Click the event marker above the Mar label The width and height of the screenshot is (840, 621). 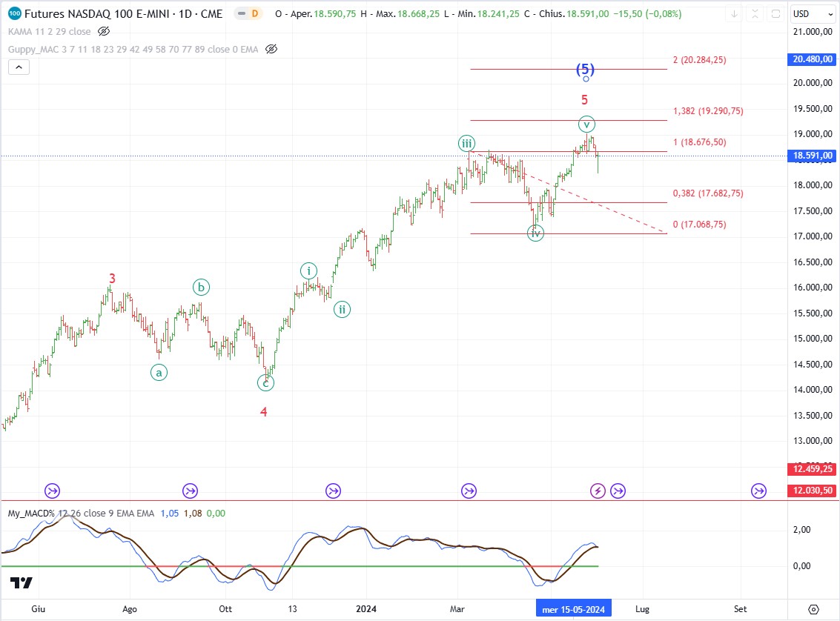(469, 491)
